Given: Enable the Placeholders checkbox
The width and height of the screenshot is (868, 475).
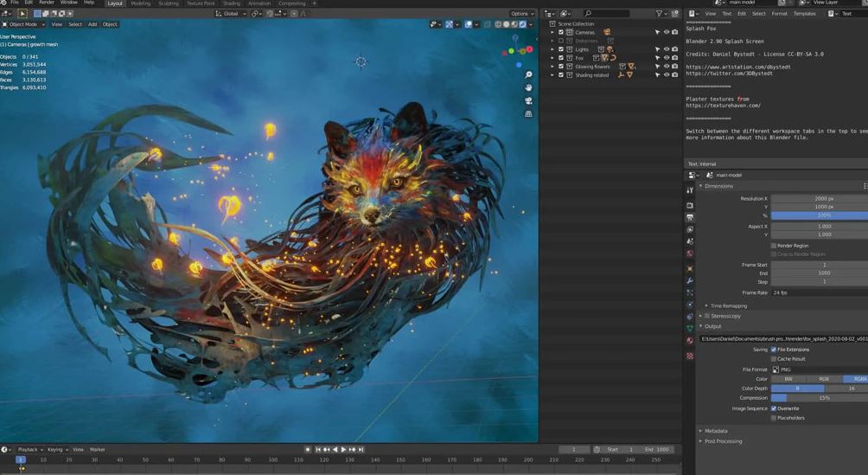Looking at the screenshot, I should point(774,418).
